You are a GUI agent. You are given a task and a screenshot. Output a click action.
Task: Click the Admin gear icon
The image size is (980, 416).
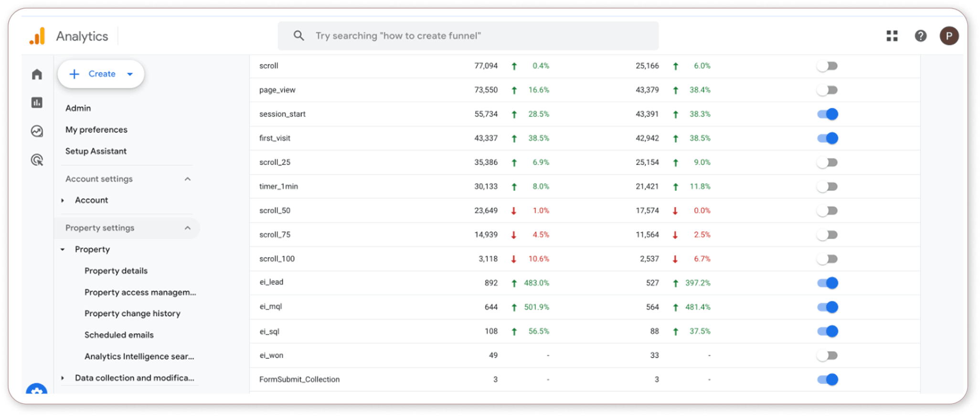point(37,390)
